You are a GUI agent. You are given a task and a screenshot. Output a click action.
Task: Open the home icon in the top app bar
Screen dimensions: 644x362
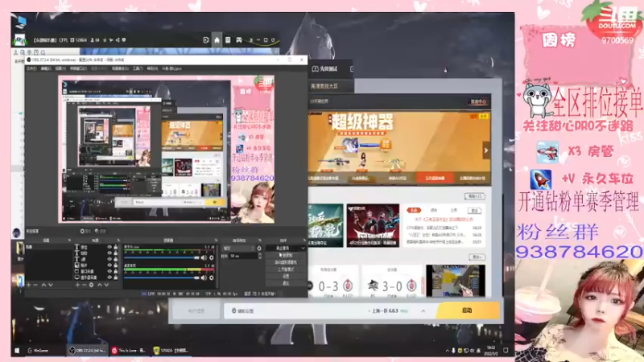(x=217, y=39)
